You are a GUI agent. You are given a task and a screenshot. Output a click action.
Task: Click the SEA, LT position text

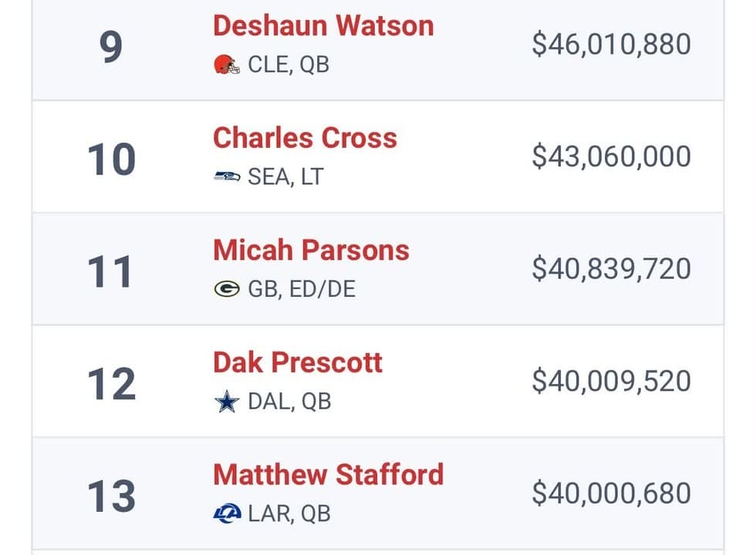(x=285, y=177)
